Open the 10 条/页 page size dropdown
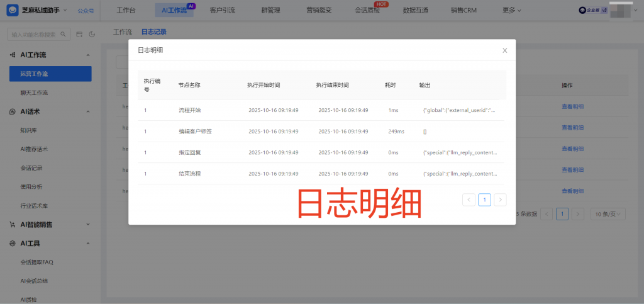This screenshot has height=304, width=644. pyautogui.click(x=608, y=214)
